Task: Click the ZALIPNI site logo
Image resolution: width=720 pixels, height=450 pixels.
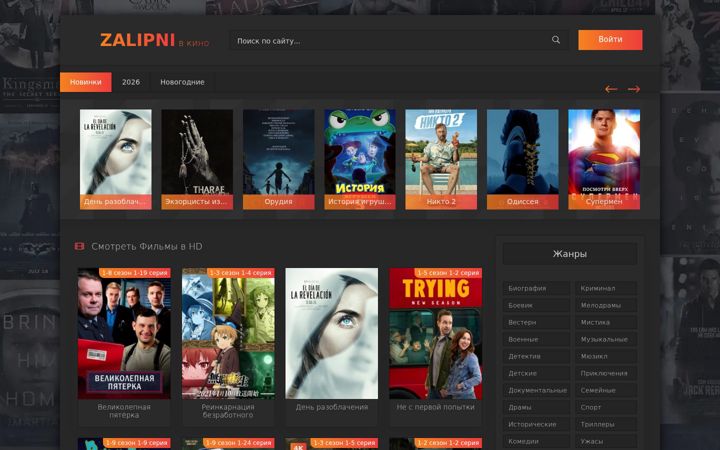Action: [154, 40]
